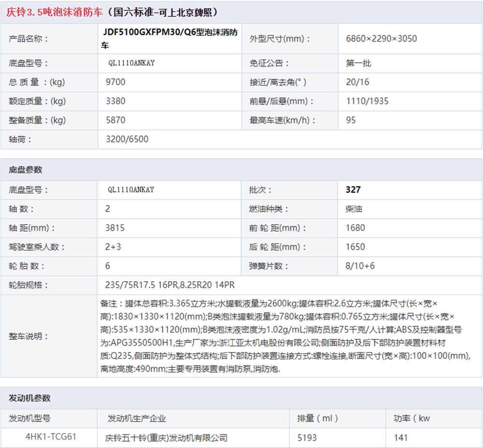Image resolution: width=483 pixels, height=448 pixels.
Task: Click the 前轮距(mm) label
Action: click(278, 228)
